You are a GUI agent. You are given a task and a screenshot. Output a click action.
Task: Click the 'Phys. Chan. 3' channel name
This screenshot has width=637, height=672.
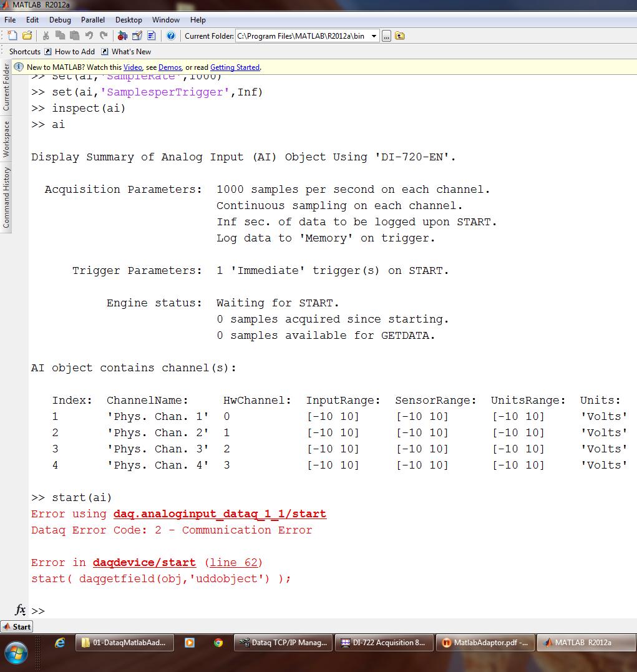click(x=158, y=449)
